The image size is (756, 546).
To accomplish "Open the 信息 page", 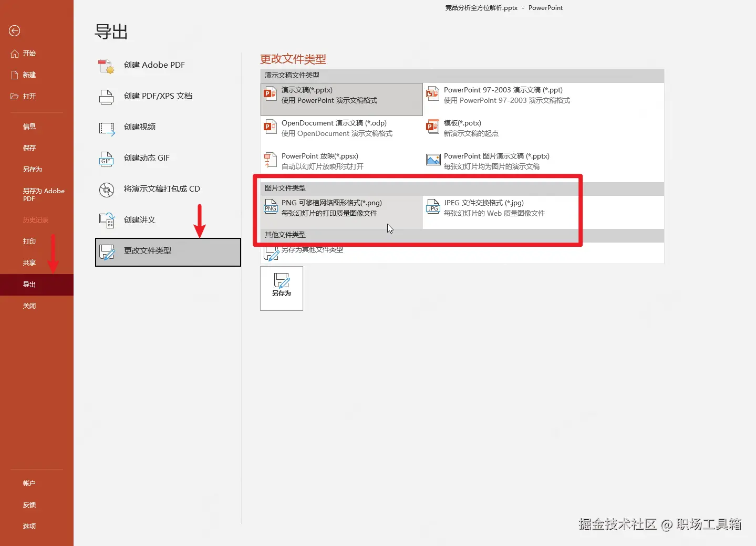I will pos(37,127).
